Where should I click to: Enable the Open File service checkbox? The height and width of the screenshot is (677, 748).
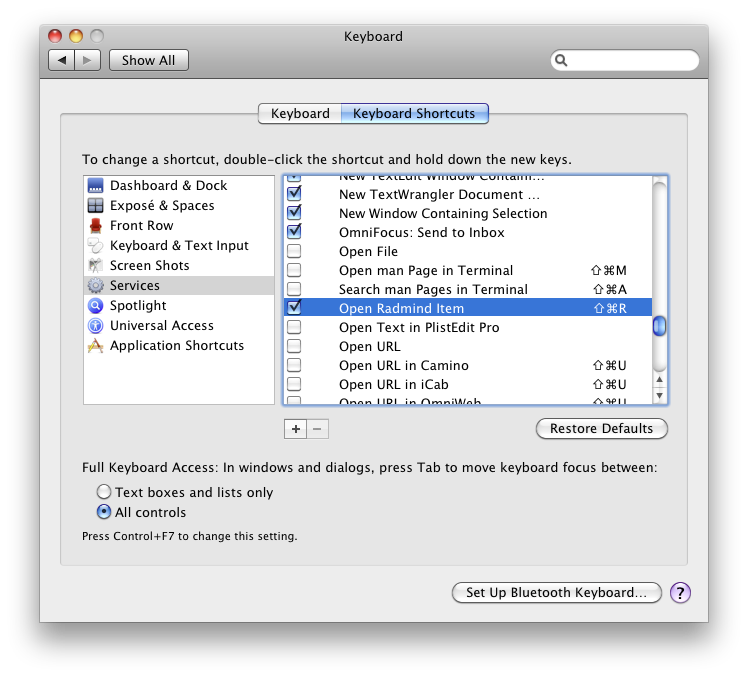click(294, 251)
